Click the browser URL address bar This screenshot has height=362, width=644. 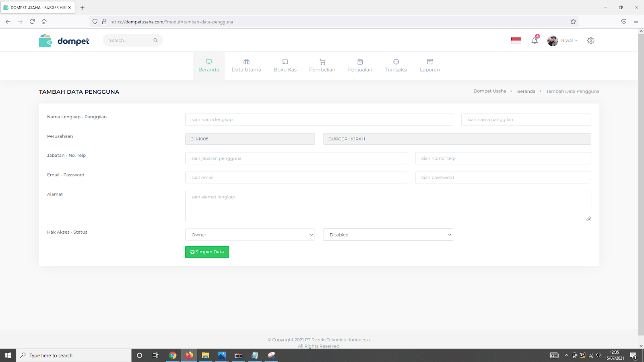pyautogui.click(x=334, y=22)
